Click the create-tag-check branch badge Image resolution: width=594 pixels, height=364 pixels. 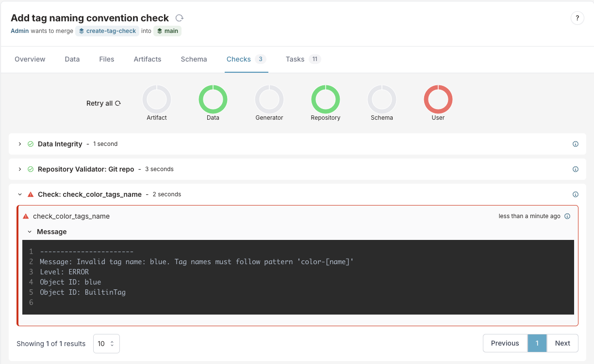(107, 31)
